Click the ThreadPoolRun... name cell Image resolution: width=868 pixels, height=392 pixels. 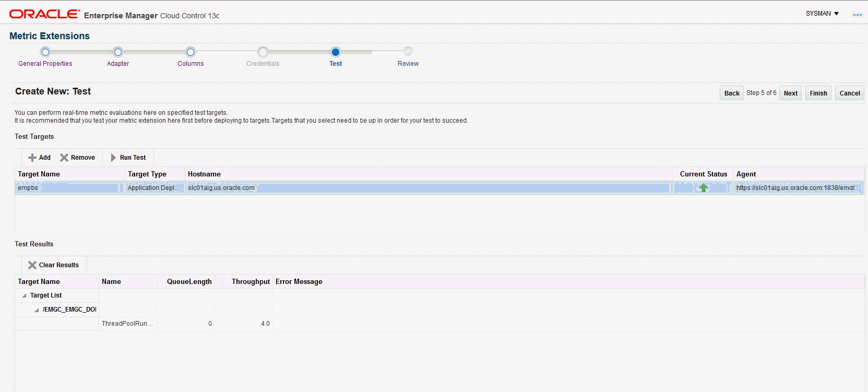click(x=127, y=324)
